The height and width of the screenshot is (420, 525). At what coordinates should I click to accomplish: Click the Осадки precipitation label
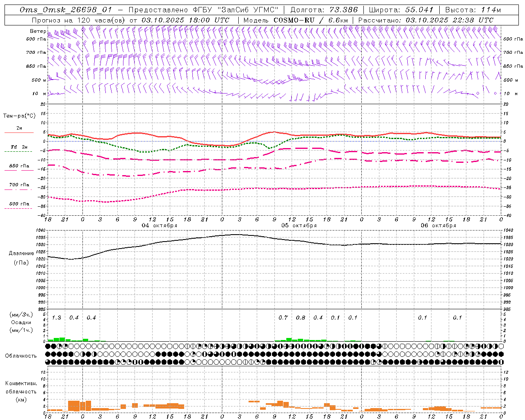pyautogui.click(x=21, y=322)
